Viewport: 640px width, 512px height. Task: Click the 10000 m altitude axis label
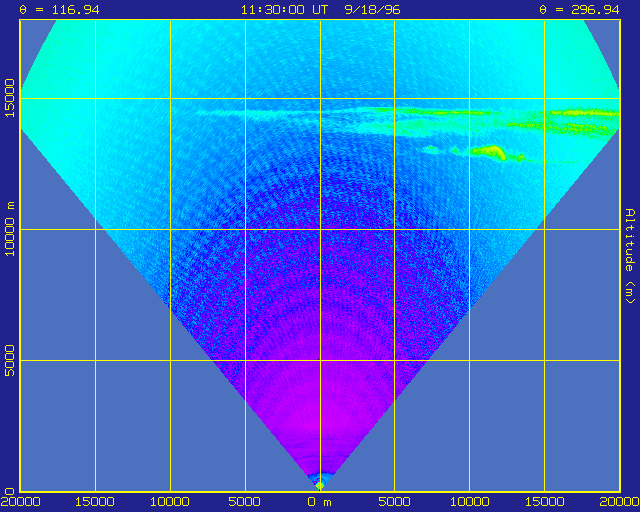click(x=9, y=229)
